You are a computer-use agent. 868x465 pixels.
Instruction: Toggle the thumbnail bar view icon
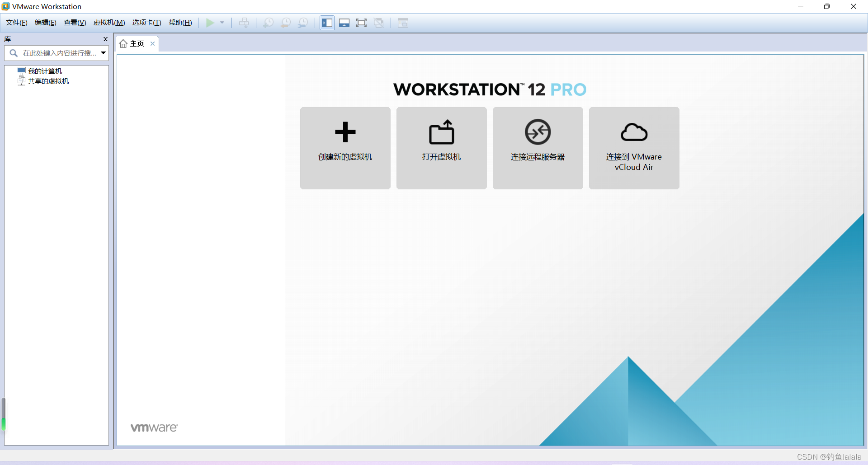point(344,23)
